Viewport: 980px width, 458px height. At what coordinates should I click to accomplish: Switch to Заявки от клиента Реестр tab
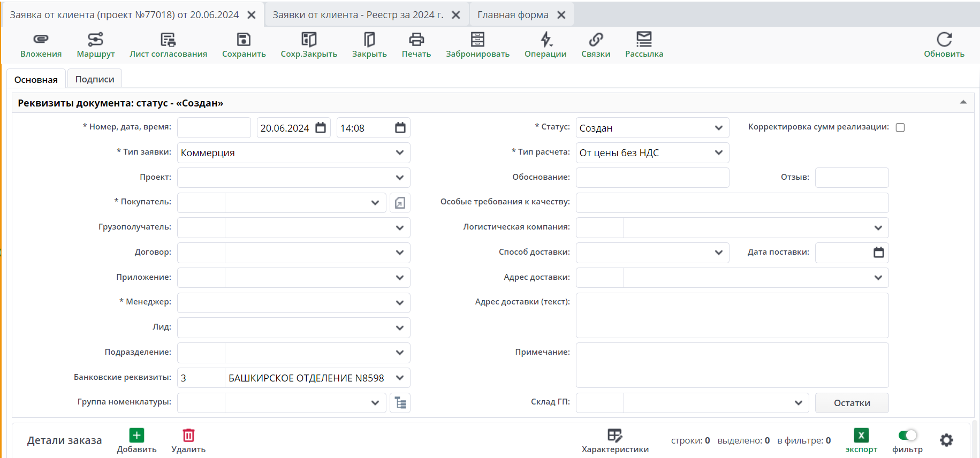[x=358, y=15]
